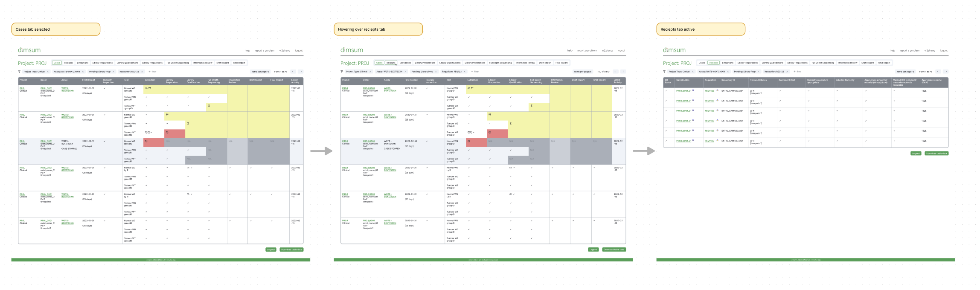Remove the Assay filter chip in the Reciepts-active screen
Image resolution: width=980 pixels, height=290 pixels.
click(728, 72)
